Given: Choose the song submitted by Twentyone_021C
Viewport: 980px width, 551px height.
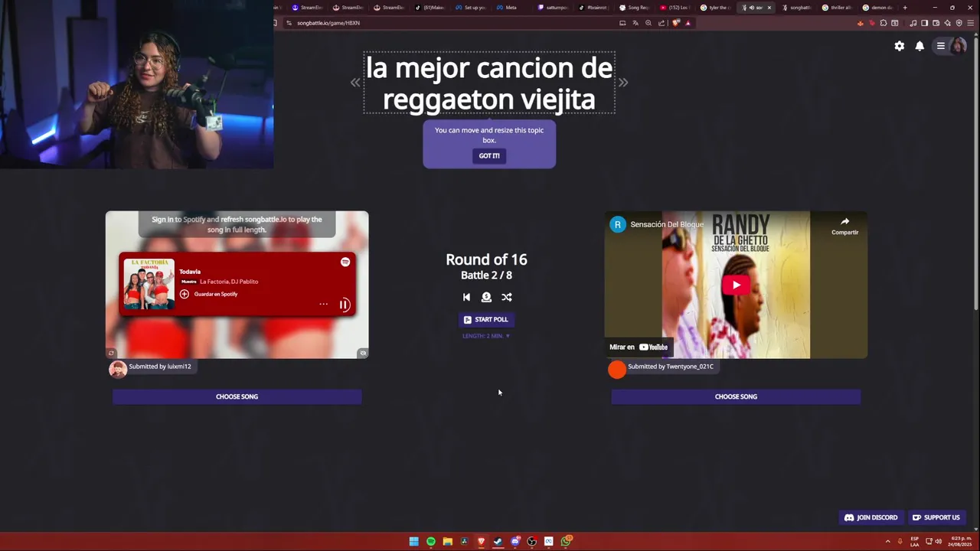Looking at the screenshot, I should (736, 396).
